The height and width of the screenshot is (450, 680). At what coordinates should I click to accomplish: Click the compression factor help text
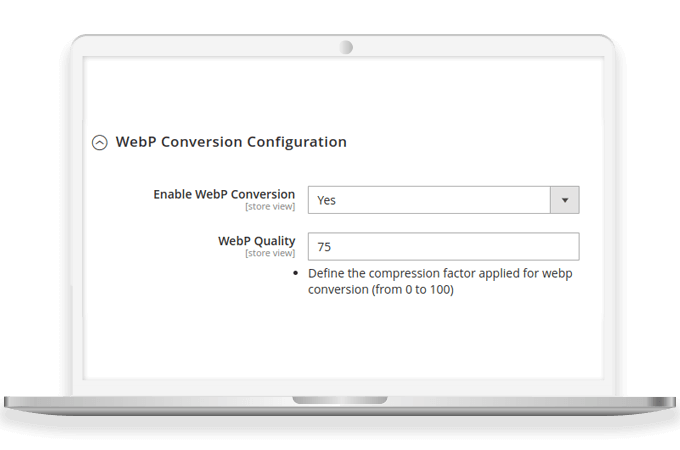440,273
